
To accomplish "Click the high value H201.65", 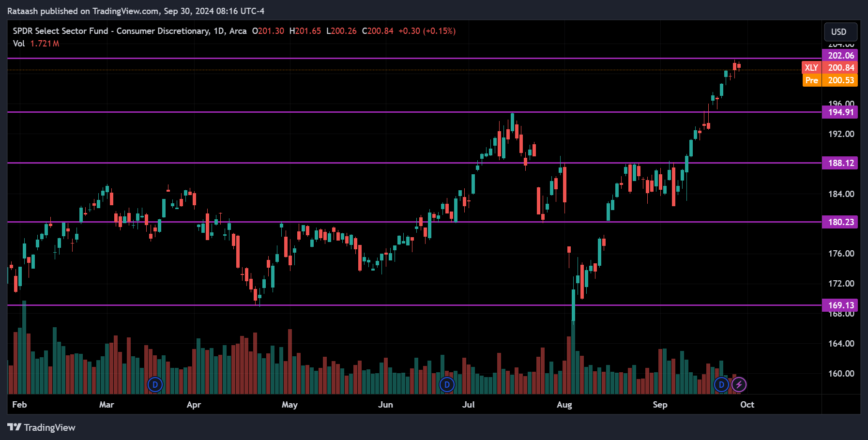I will coord(305,31).
